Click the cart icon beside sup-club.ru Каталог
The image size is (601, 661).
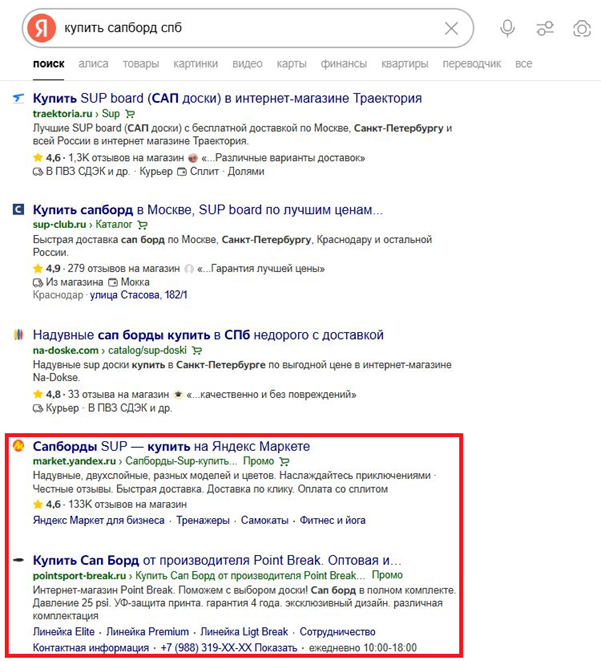(x=142, y=225)
